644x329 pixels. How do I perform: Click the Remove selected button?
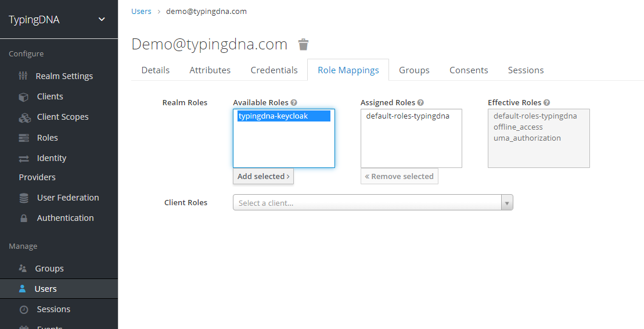tap(399, 177)
